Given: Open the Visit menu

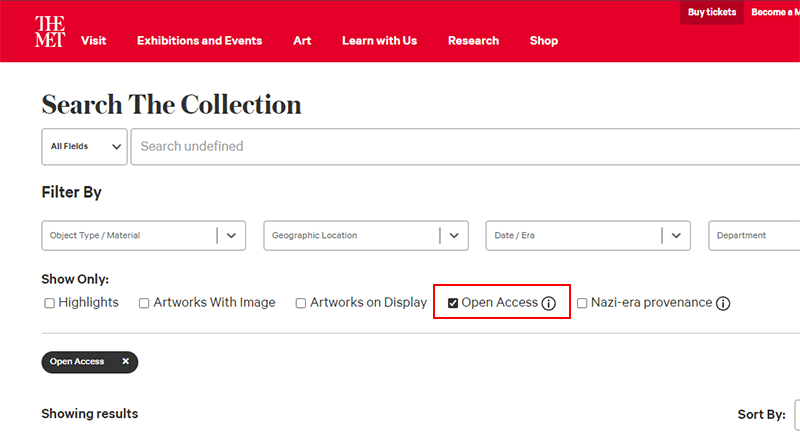Looking at the screenshot, I should coord(93,41).
